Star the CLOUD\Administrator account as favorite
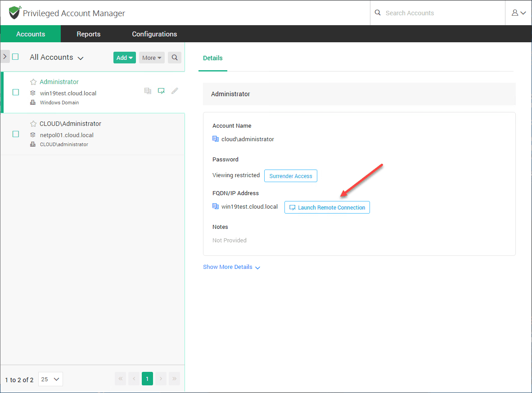 click(33, 124)
